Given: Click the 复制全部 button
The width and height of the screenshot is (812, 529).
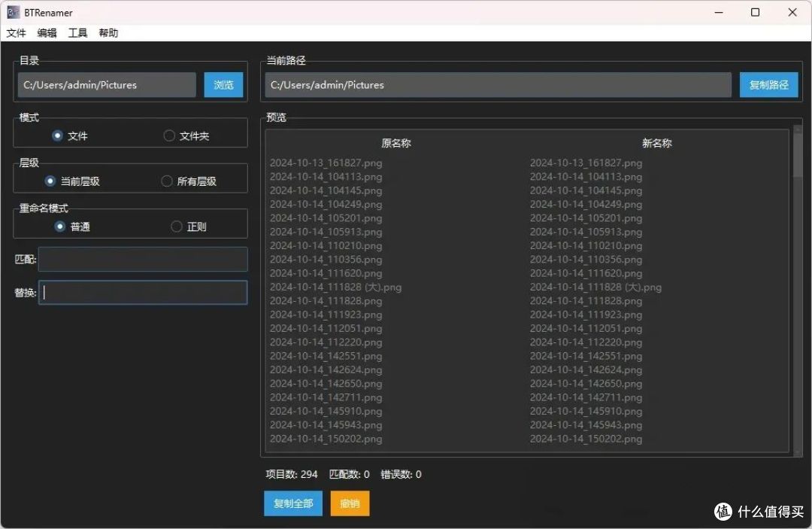Looking at the screenshot, I should click(x=293, y=503).
